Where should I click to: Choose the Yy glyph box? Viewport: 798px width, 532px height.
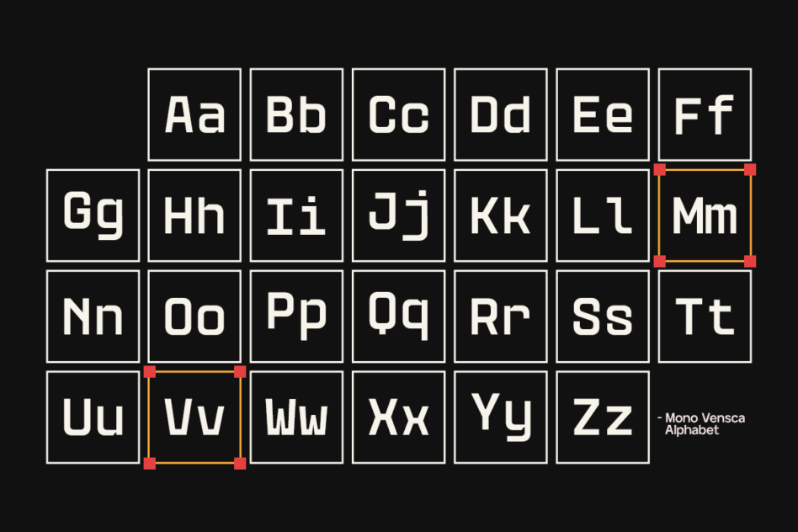point(501,418)
